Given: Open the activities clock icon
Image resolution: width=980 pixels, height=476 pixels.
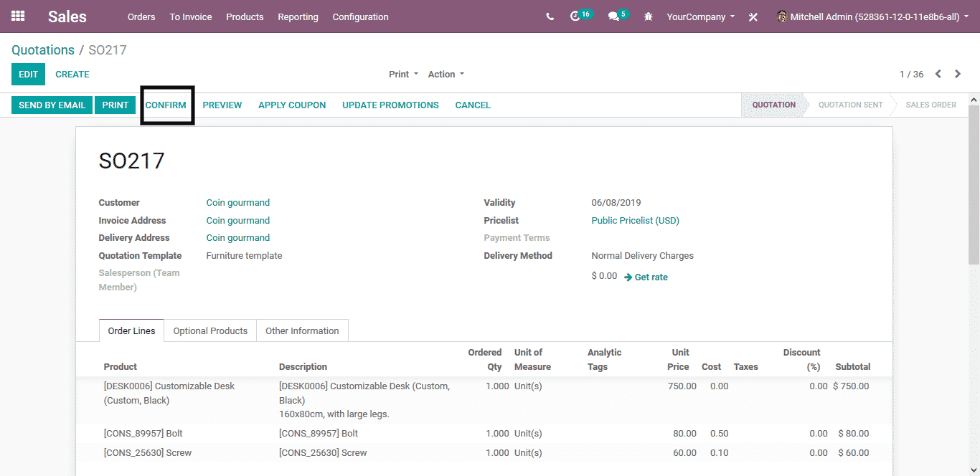Looking at the screenshot, I should (x=575, y=16).
